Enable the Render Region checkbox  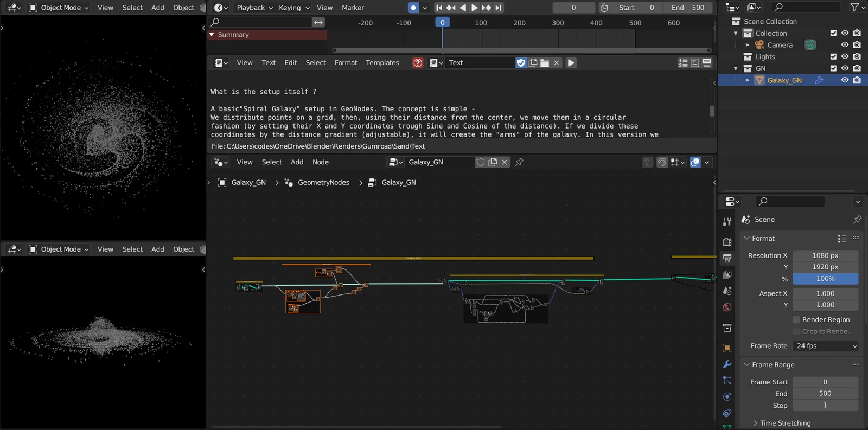coord(797,320)
